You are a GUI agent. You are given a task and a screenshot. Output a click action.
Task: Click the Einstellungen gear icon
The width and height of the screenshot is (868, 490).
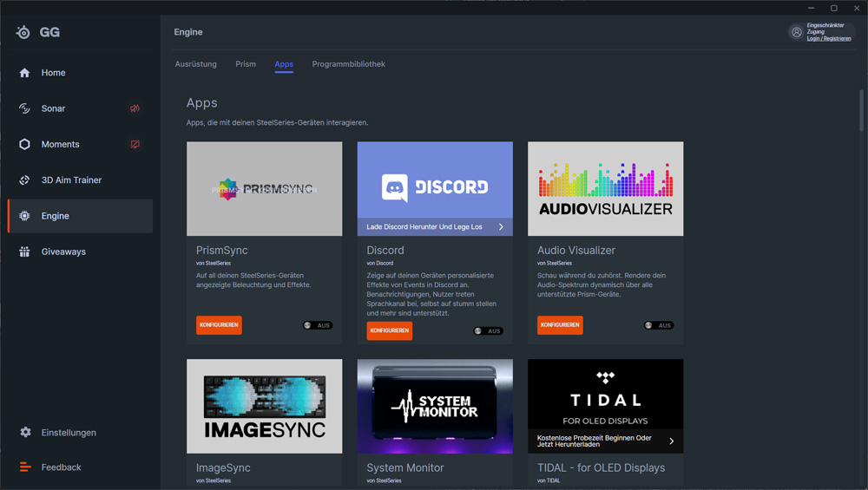pyautogui.click(x=25, y=432)
